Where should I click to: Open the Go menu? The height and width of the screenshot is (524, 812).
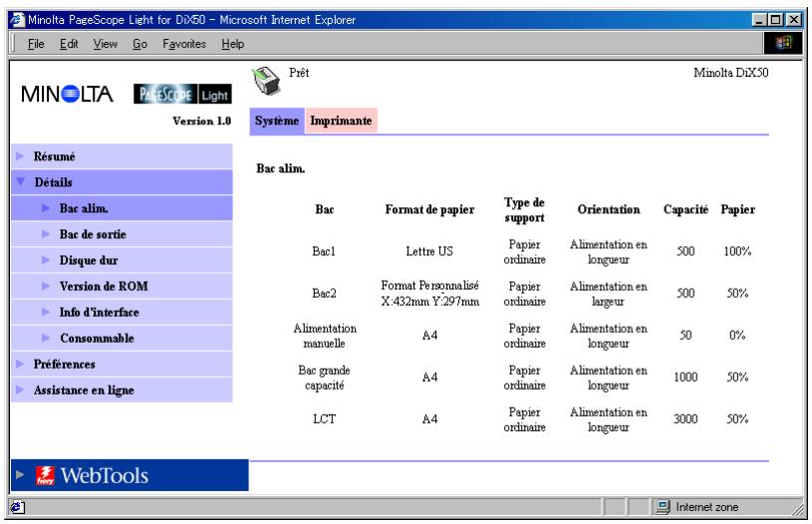pos(139,44)
